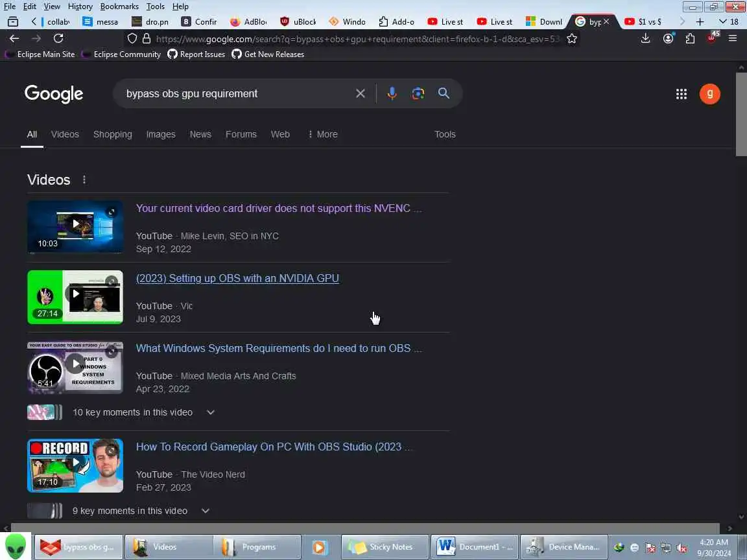Viewport: 747px width, 560px height.
Task: Switch to the Shopping results tab
Action: (x=112, y=134)
